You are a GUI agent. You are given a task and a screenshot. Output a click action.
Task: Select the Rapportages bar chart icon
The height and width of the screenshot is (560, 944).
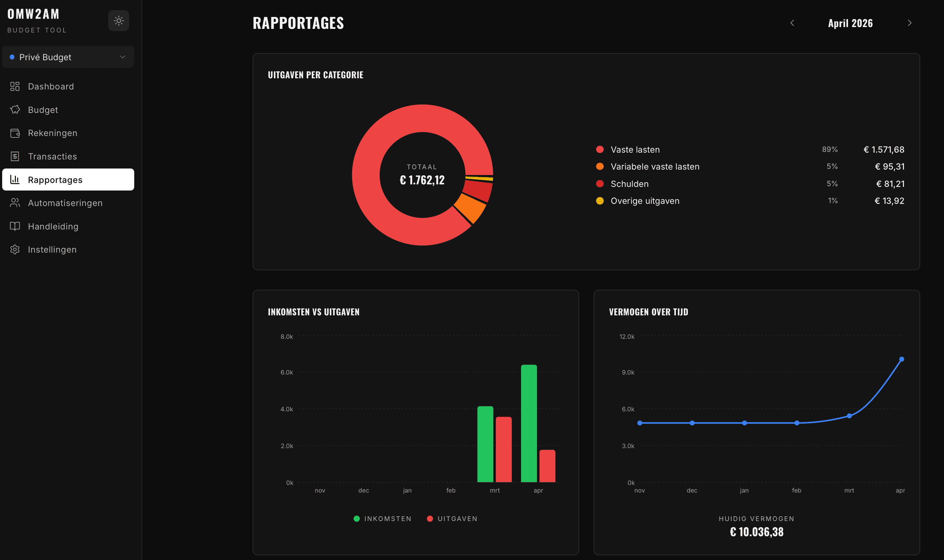coord(15,180)
